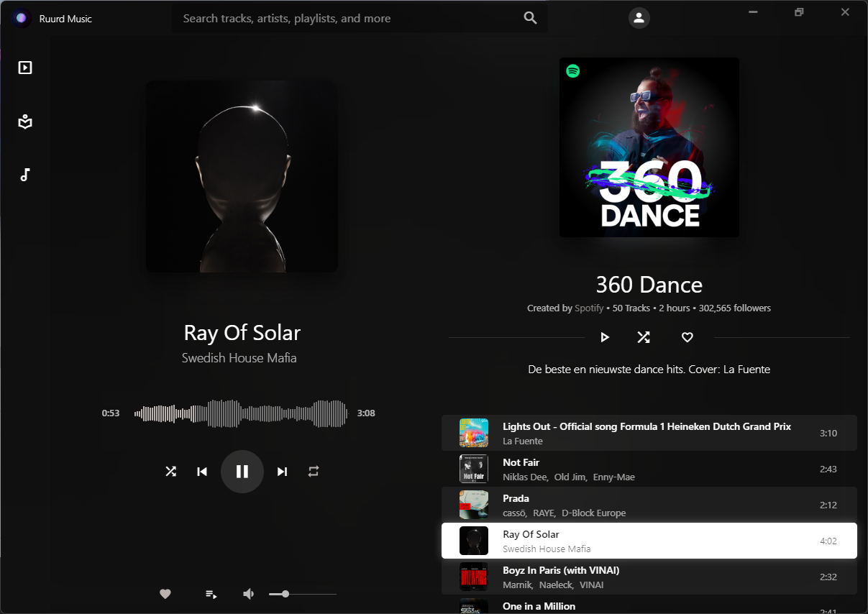
Task: Go back to the previous track
Action: 202,472
